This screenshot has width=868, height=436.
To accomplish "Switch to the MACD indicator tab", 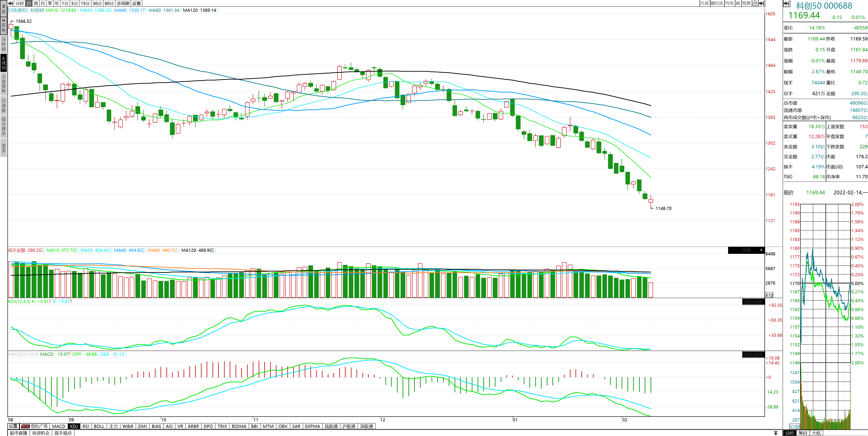I will click(x=59, y=426).
